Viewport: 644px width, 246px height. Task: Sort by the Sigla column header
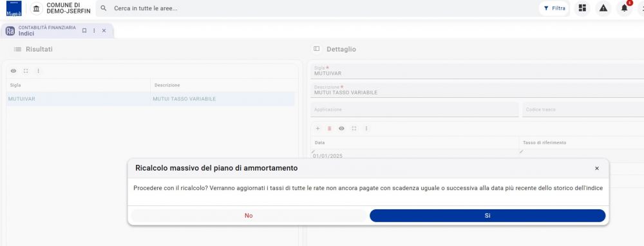[78, 85]
